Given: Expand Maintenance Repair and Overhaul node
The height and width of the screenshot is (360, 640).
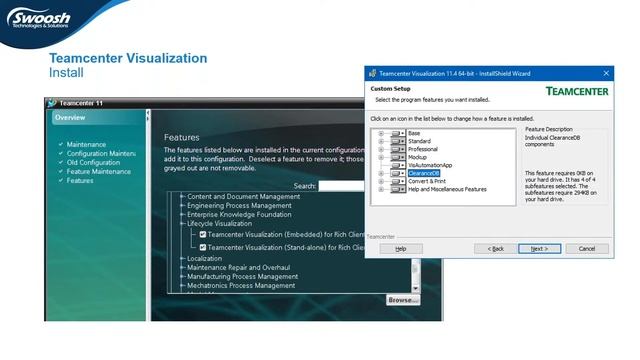Looking at the screenshot, I should click(x=182, y=268).
